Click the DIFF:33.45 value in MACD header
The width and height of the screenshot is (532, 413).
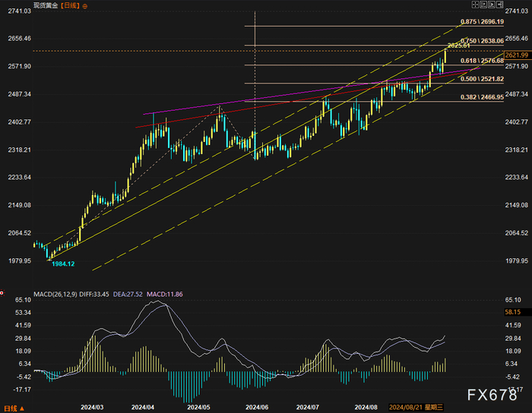[x=94, y=294]
